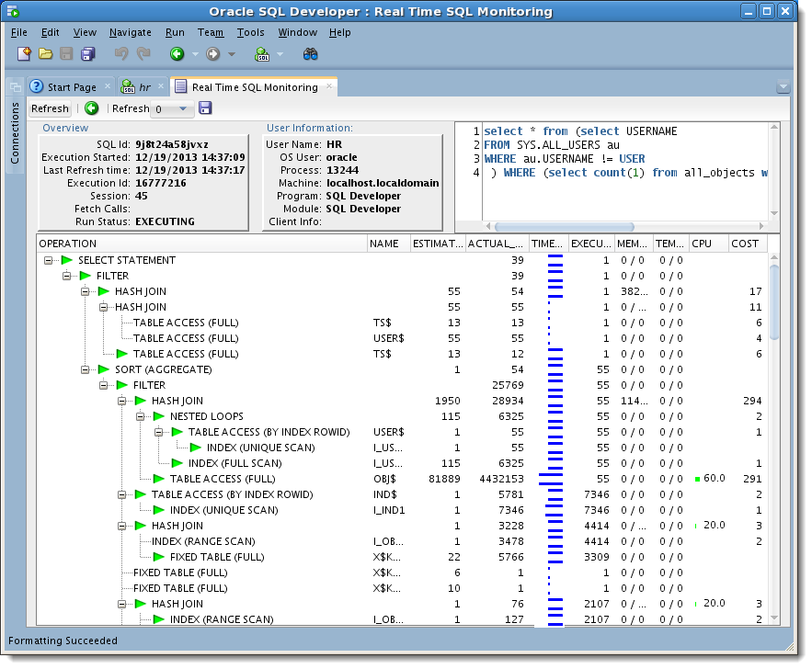The height and width of the screenshot is (669, 812).
Task: Click the New file toolbar icon
Action: pyautogui.click(x=25, y=54)
